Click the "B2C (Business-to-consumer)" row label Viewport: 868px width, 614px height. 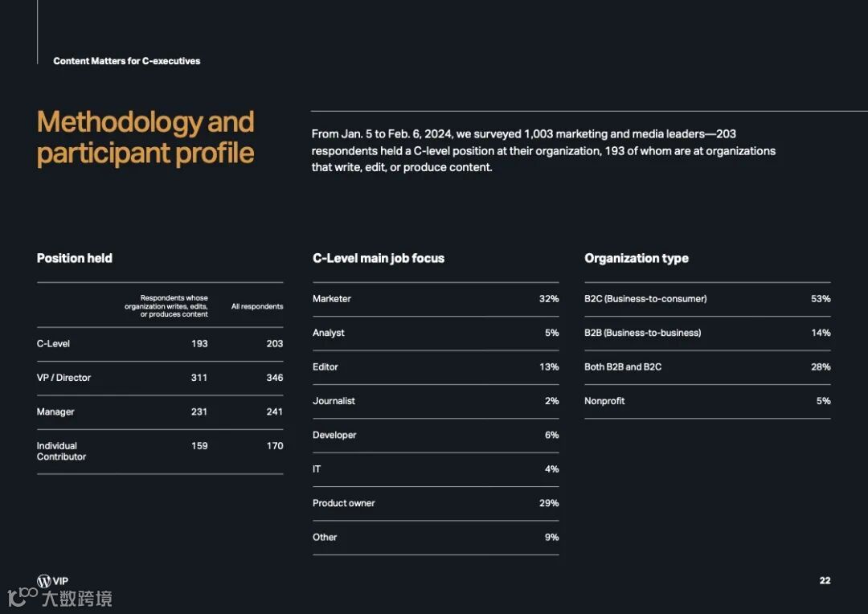point(645,299)
